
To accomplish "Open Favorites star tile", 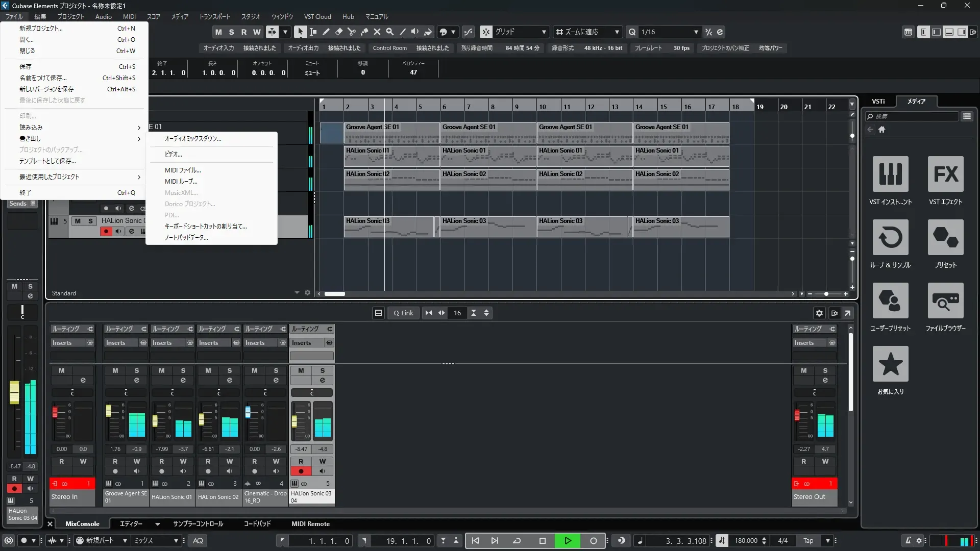I will coord(890,364).
